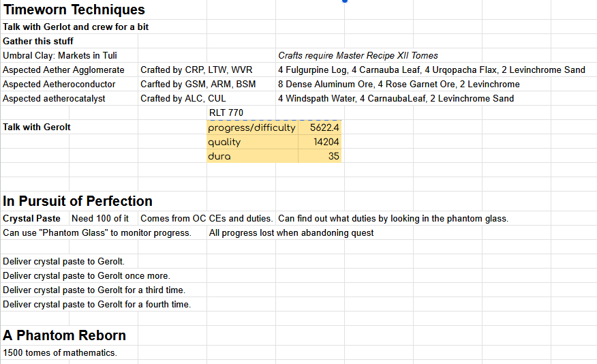Select the 'Gather this stuff' cell
The width and height of the screenshot is (597, 364).
pos(37,41)
